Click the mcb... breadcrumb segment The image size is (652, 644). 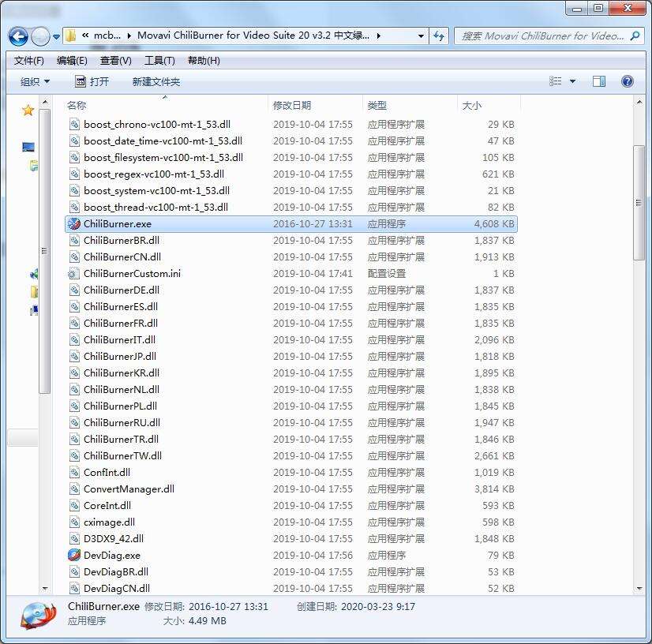[x=107, y=36]
